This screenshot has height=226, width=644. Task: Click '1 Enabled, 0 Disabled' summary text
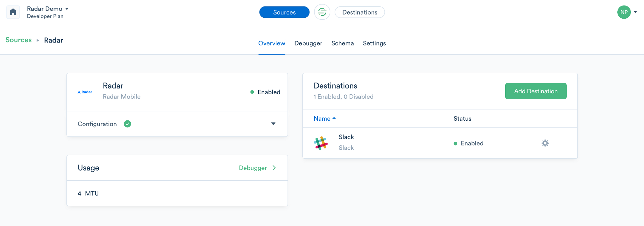tap(344, 97)
